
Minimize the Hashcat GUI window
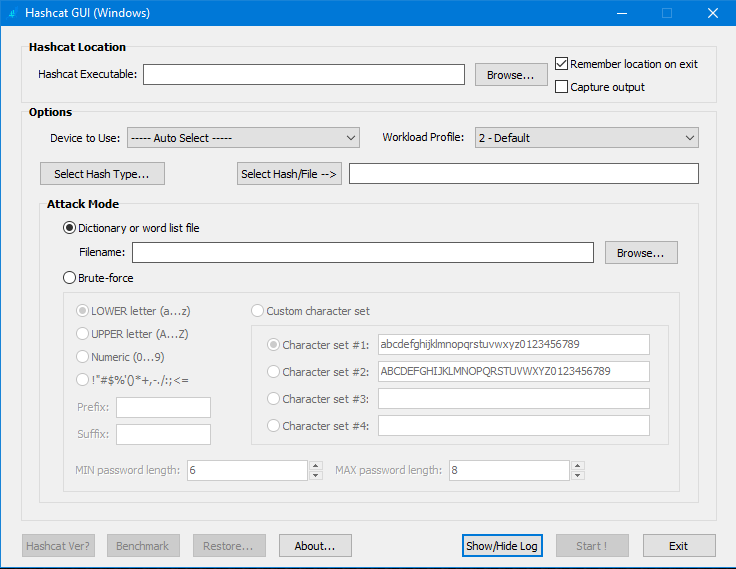622,13
